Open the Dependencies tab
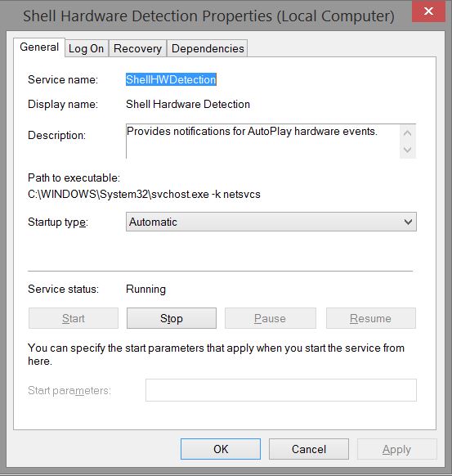 tap(208, 48)
